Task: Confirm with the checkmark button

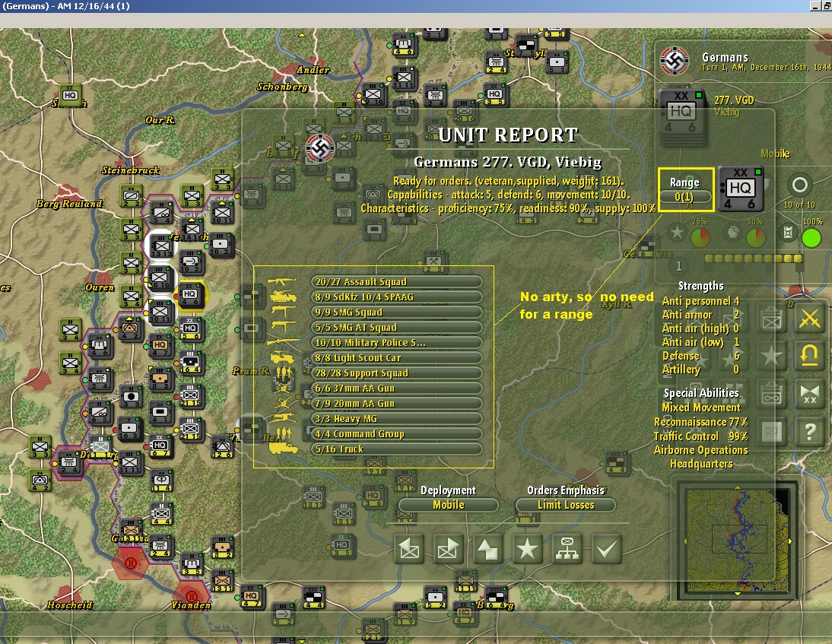Action: click(606, 549)
